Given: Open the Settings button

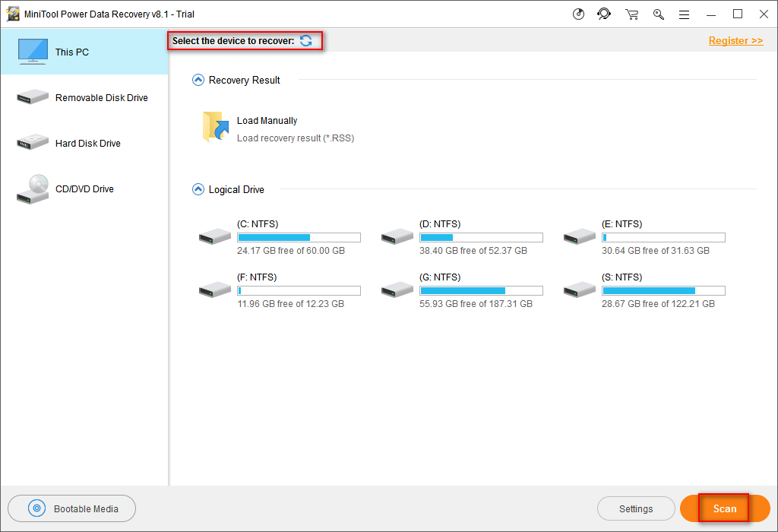Looking at the screenshot, I should (636, 508).
